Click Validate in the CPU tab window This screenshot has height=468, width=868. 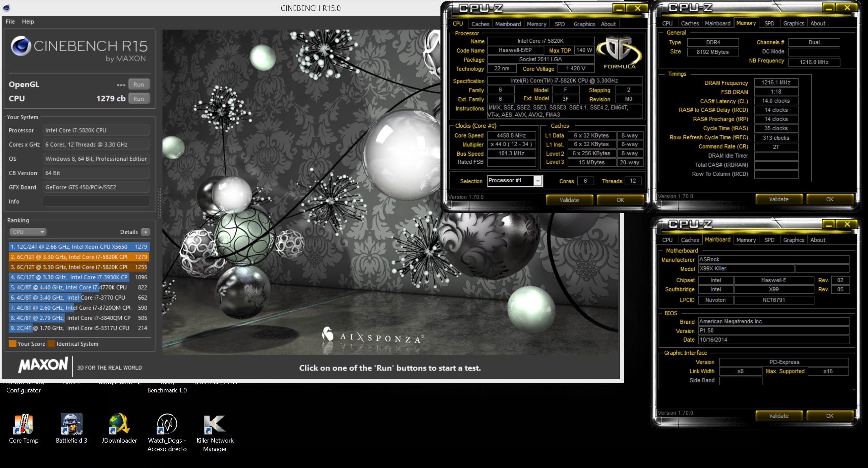pyautogui.click(x=569, y=200)
